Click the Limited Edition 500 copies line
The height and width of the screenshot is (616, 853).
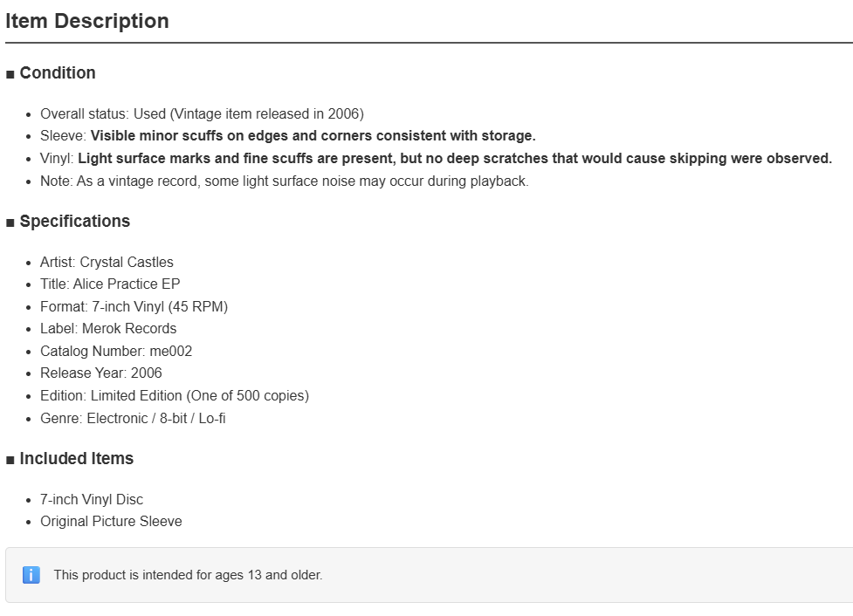pos(174,396)
